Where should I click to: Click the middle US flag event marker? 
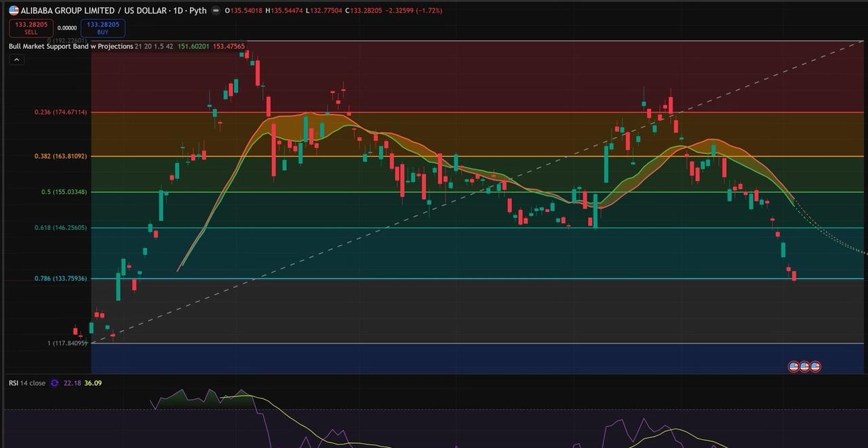pyautogui.click(x=804, y=367)
